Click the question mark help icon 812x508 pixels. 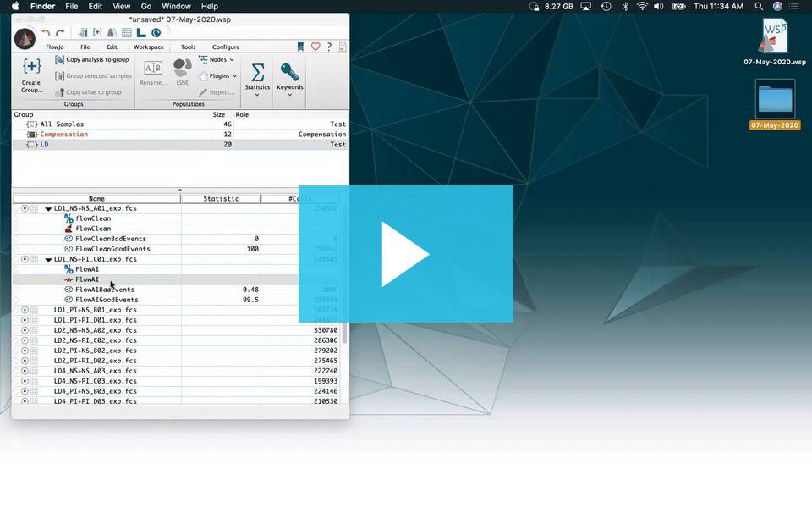[329, 47]
